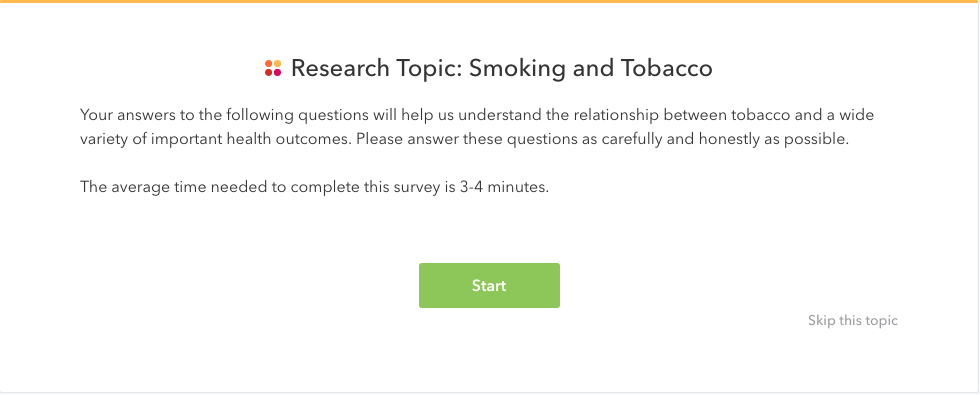This screenshot has height=395, width=980.
Task: Click the "3-4 minutes" text
Action: (500, 187)
